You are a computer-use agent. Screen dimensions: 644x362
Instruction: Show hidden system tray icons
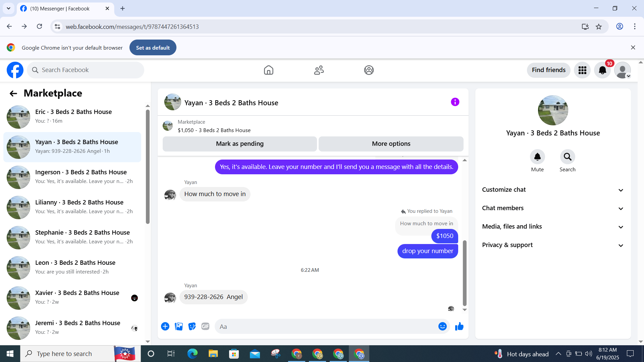pyautogui.click(x=558, y=354)
